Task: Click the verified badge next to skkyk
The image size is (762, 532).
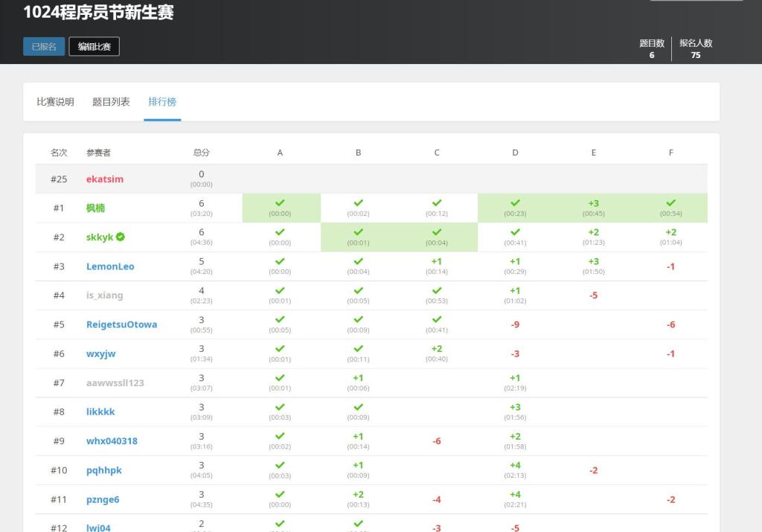Action: tap(121, 237)
